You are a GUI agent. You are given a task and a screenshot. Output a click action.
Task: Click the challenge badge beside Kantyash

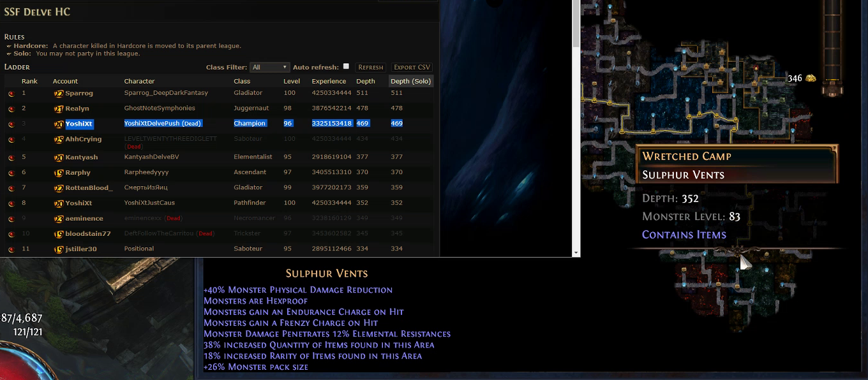point(59,157)
